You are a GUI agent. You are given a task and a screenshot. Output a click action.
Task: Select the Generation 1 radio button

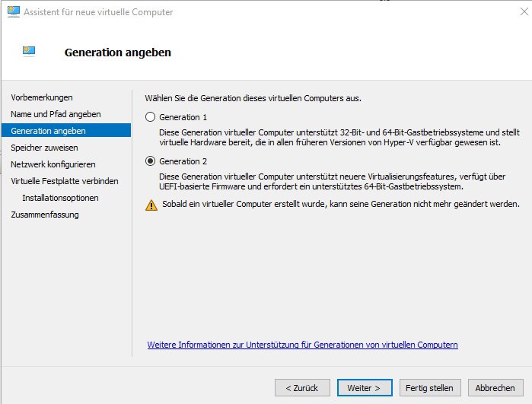point(150,117)
